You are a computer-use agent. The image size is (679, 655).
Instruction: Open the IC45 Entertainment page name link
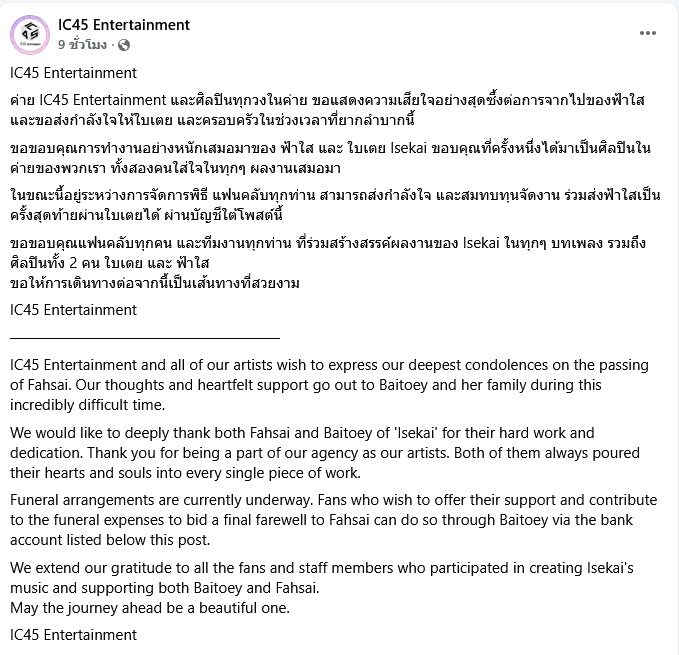tap(124, 25)
